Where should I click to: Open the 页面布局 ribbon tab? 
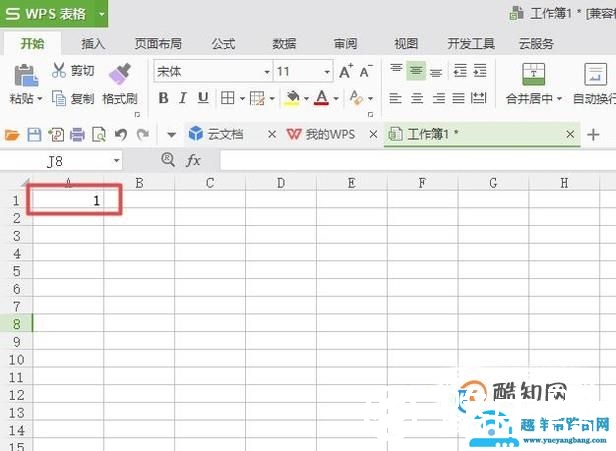tap(158, 43)
